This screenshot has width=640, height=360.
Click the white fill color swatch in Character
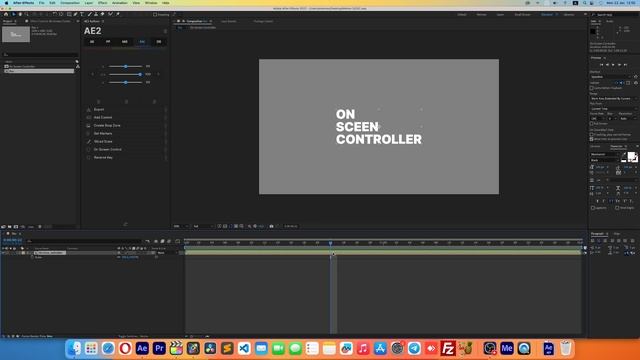(x=631, y=156)
